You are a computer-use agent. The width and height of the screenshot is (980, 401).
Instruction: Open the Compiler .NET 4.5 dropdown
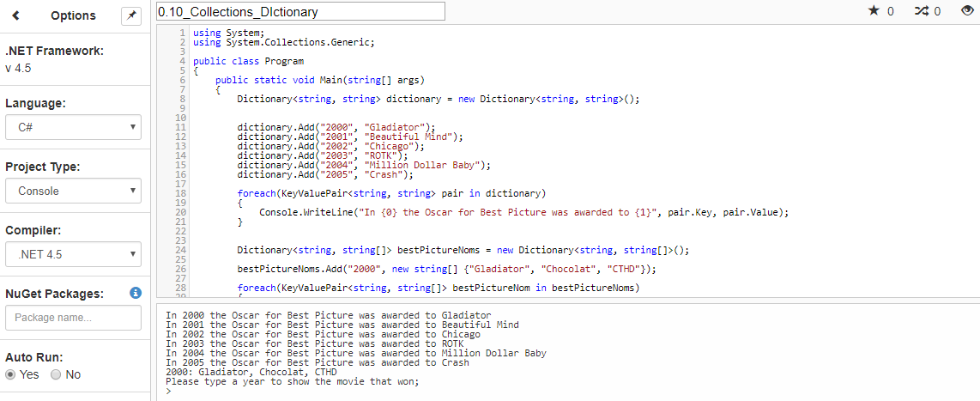(x=73, y=254)
